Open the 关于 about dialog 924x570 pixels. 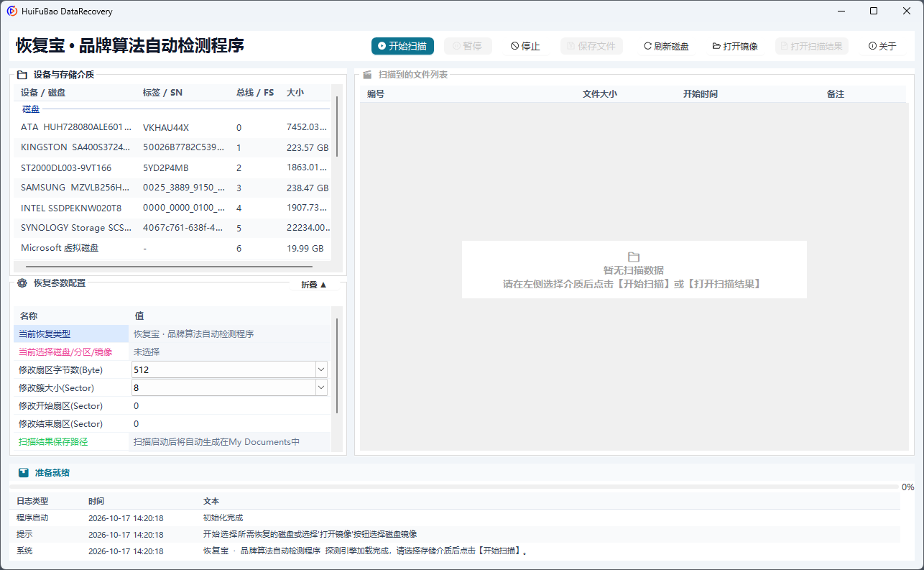[882, 46]
